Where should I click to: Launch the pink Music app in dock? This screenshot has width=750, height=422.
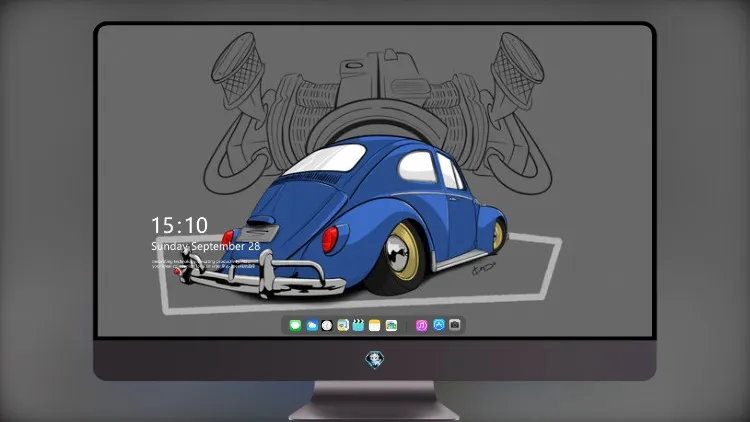click(x=421, y=325)
